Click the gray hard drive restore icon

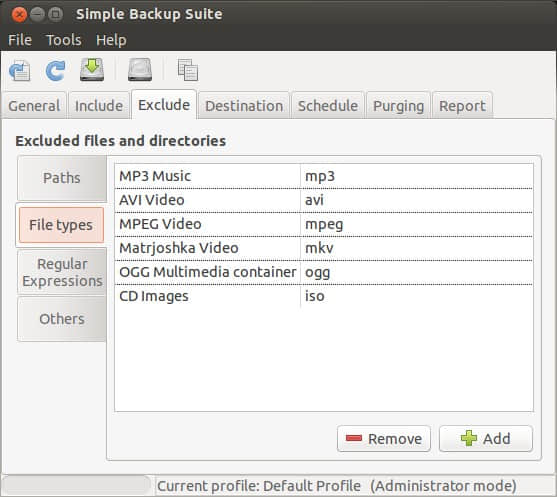(140, 70)
